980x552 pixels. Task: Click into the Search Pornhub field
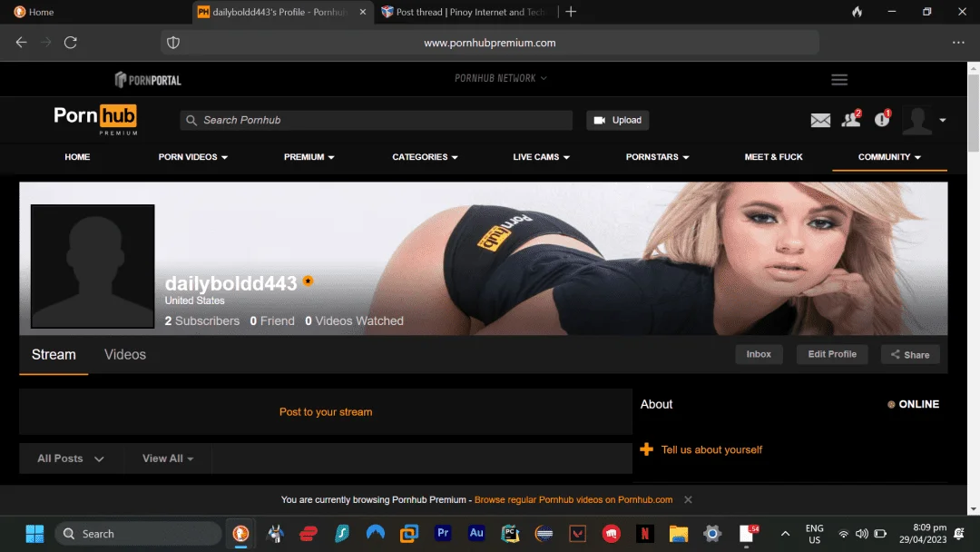pos(377,120)
